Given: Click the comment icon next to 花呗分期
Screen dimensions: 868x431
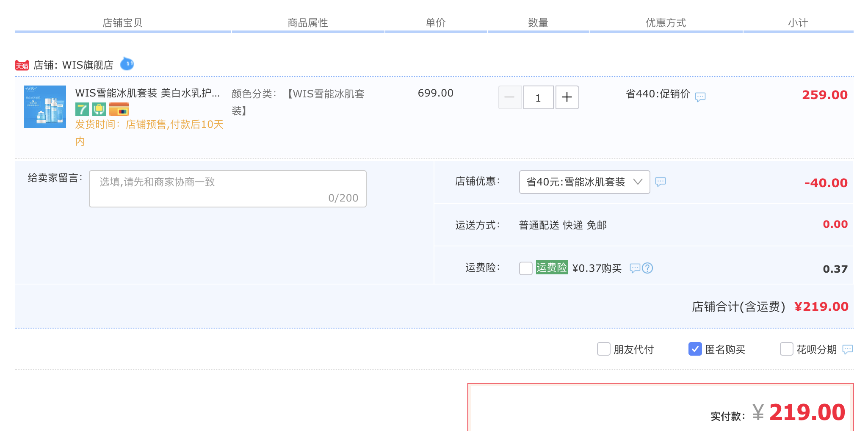Looking at the screenshot, I should pyautogui.click(x=848, y=349).
